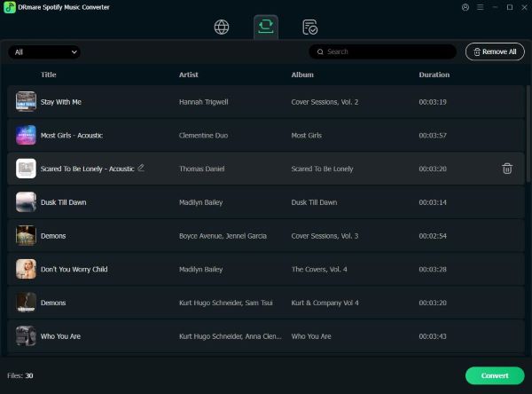Open the converted history tab

(309, 28)
